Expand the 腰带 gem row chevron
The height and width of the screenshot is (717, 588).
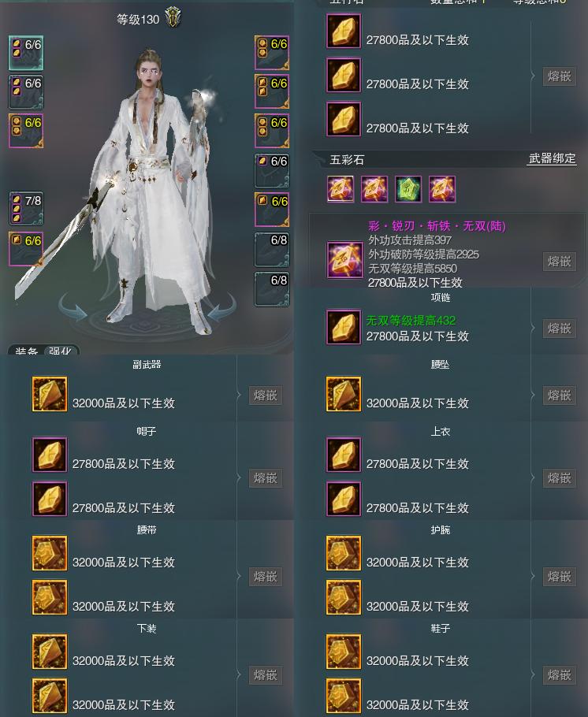(x=240, y=576)
